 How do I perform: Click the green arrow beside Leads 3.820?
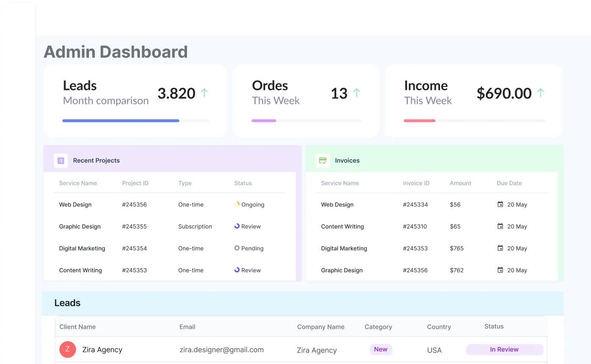[204, 93]
